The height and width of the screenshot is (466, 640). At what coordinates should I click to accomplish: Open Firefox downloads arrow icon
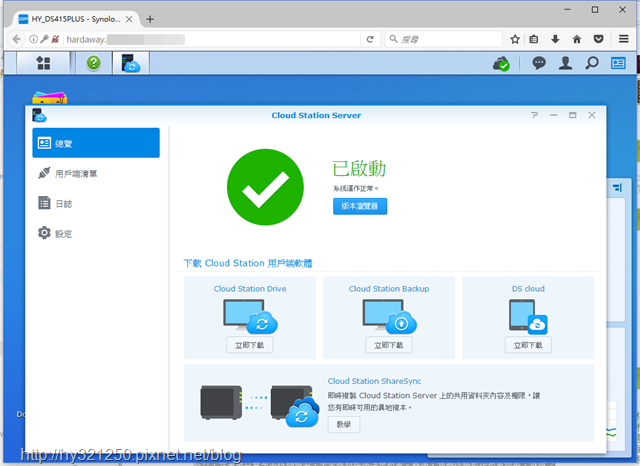point(555,39)
